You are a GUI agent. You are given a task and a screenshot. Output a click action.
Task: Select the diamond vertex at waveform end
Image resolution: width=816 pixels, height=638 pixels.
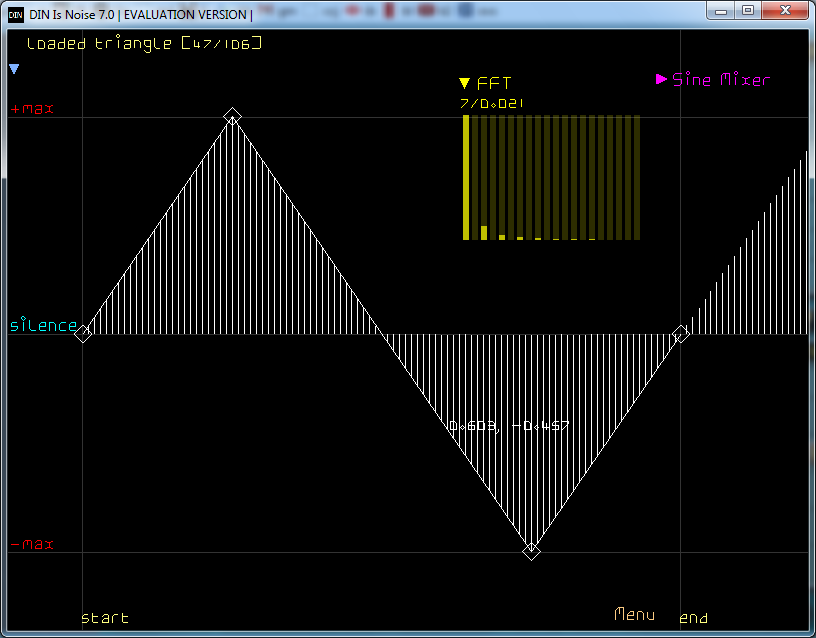[x=681, y=334]
